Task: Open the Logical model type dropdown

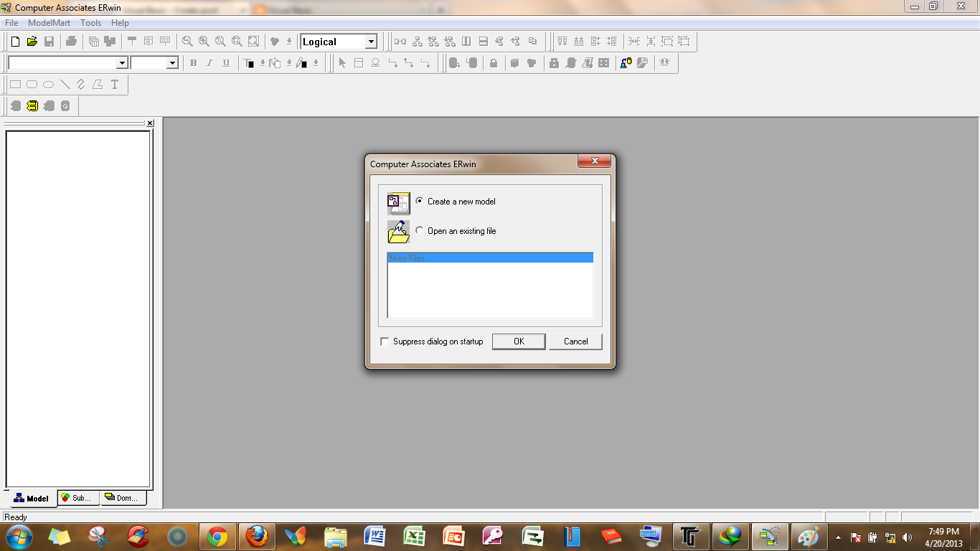Action: pyautogui.click(x=371, y=42)
